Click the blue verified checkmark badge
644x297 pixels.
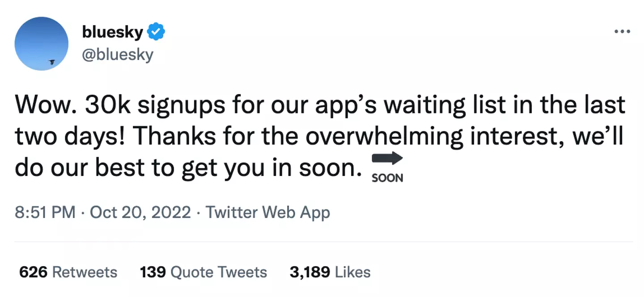point(157,32)
